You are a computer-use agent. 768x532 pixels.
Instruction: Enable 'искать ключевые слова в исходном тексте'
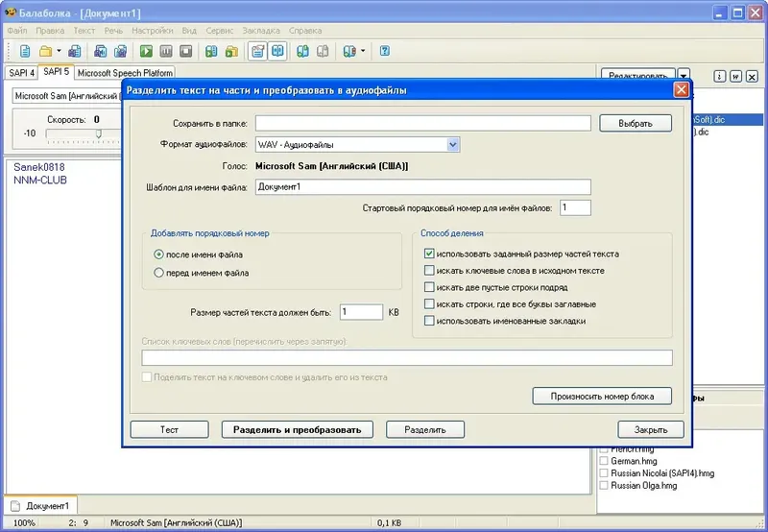coord(429,271)
